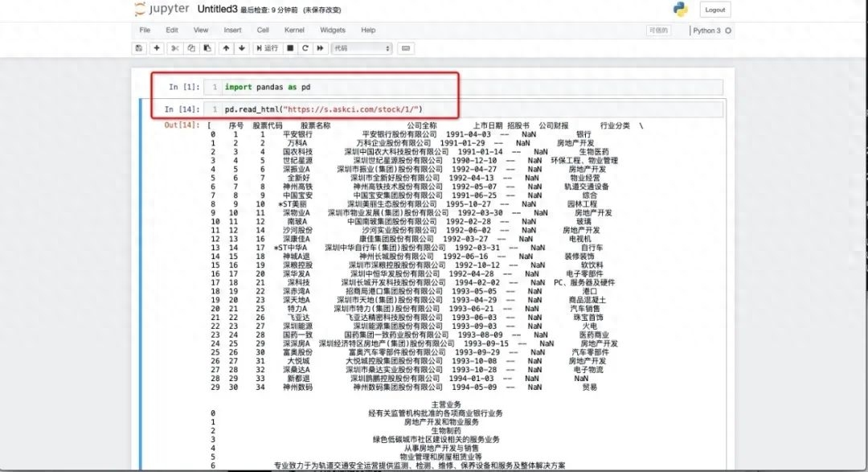Interrupt the kernel with the stop icon
The height and width of the screenshot is (472, 868).
291,48
